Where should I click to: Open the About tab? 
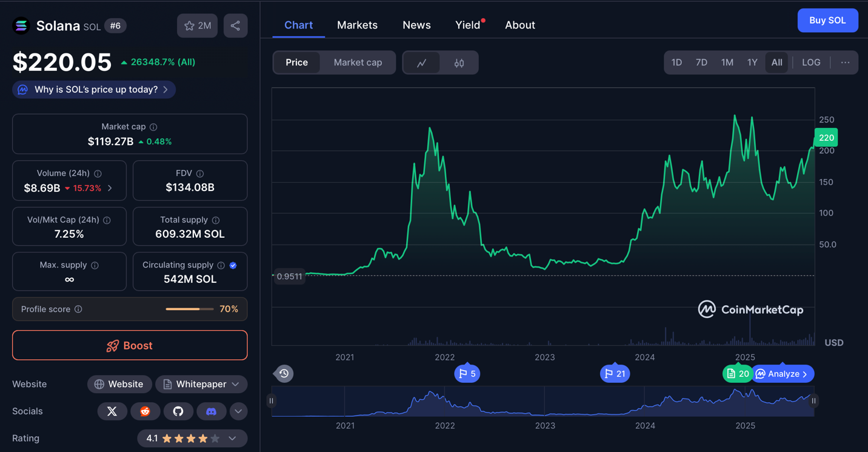coord(520,25)
